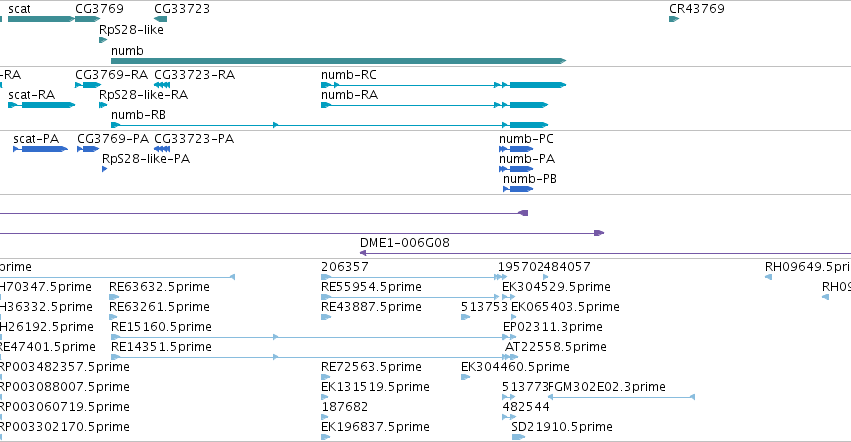The height and width of the screenshot is (442, 851).
Task: Select the numb-PB protein bar glyph
Action: [518, 189]
